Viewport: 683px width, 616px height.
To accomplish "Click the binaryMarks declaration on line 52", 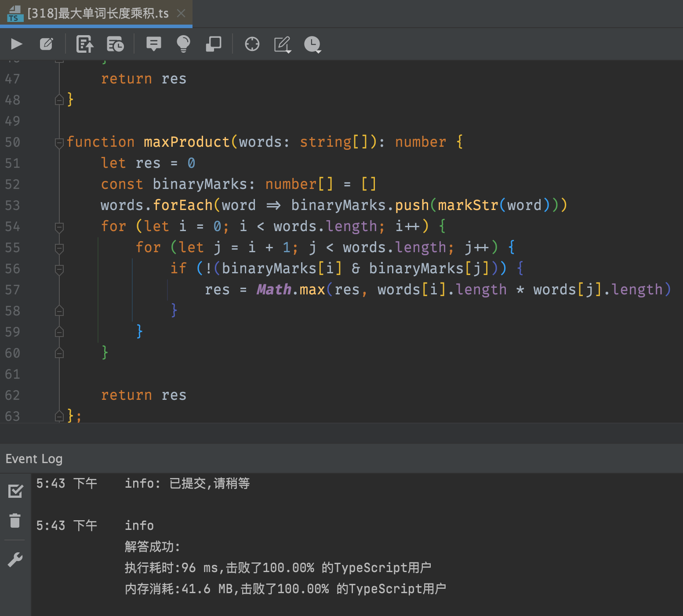I will pos(200,184).
